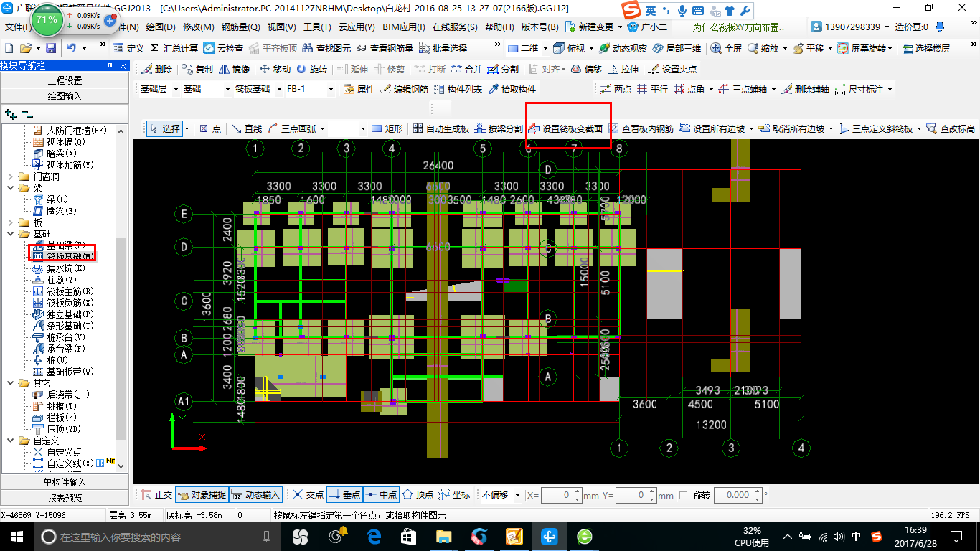Toggle 对象捕捉 object snap
The image size is (980, 551).
[201, 495]
